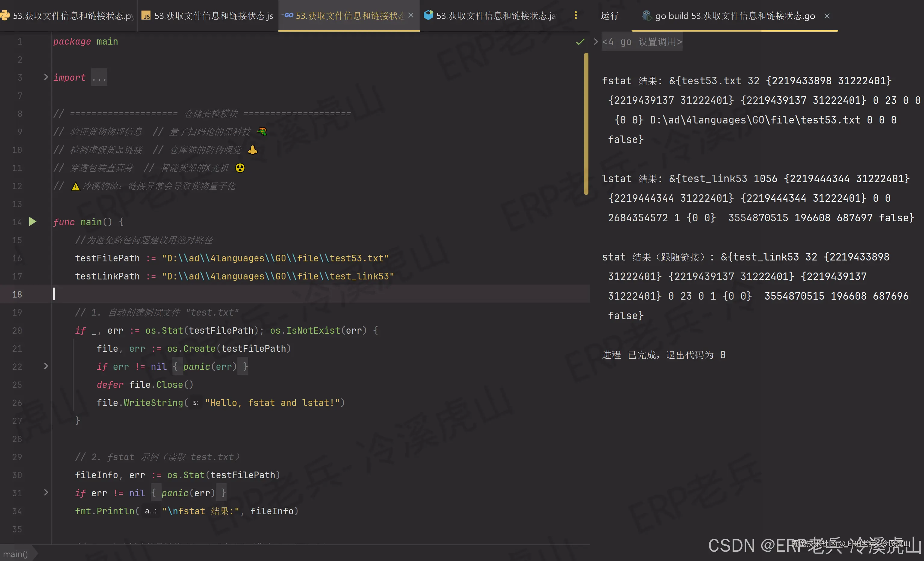Click the 运行 tool window label
924x561 pixels.
tap(609, 16)
